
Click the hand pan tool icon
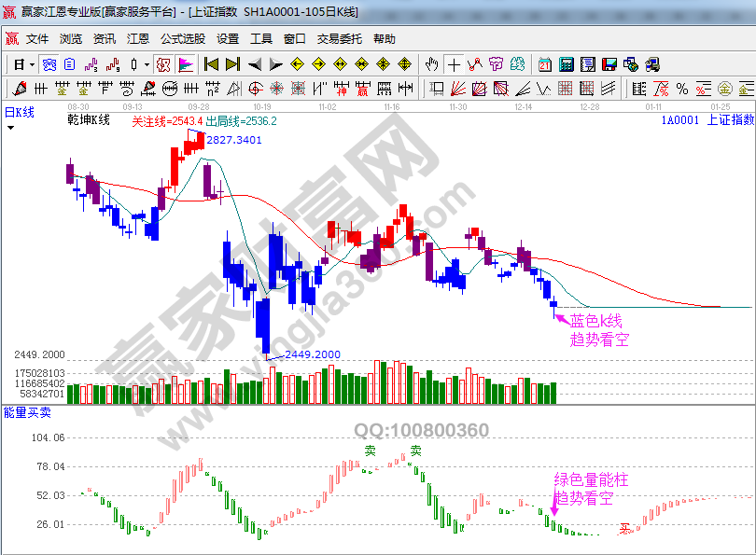432,64
